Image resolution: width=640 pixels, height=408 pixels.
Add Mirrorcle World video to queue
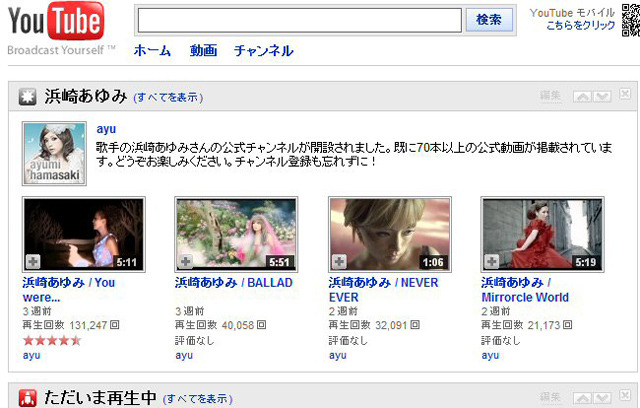pyautogui.click(x=492, y=262)
